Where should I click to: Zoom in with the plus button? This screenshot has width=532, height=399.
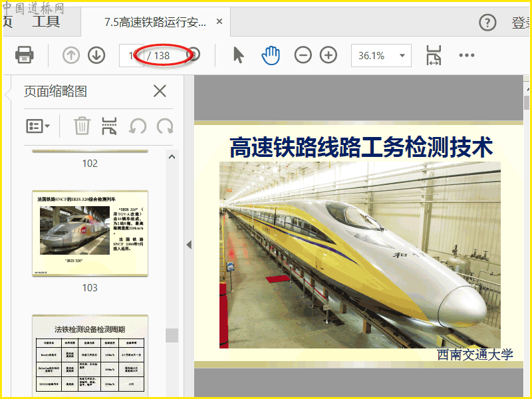coord(328,55)
